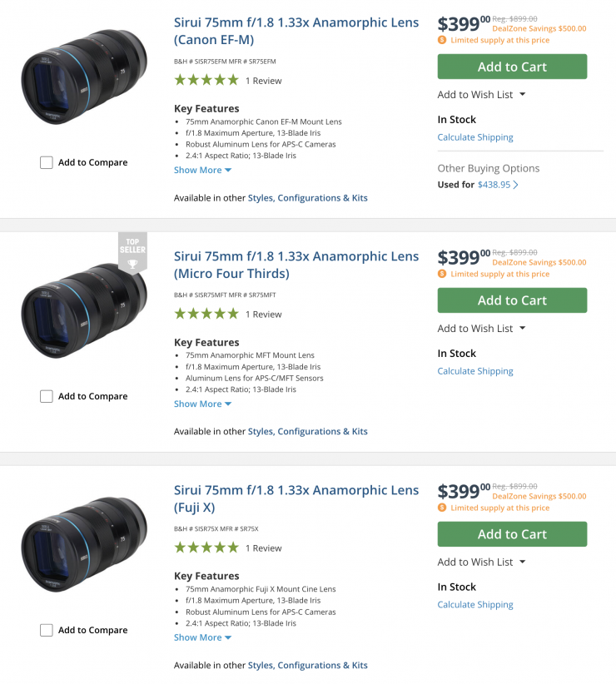616x684 pixels.
Task: Open Styles, Configurations & Kits for Fuji X lens
Action: (307, 666)
